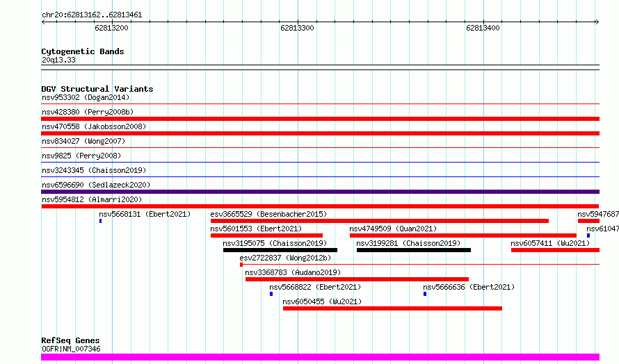Click the nsv5668131 (Ebert2021) label
This screenshot has width=619, height=364.
145,214
